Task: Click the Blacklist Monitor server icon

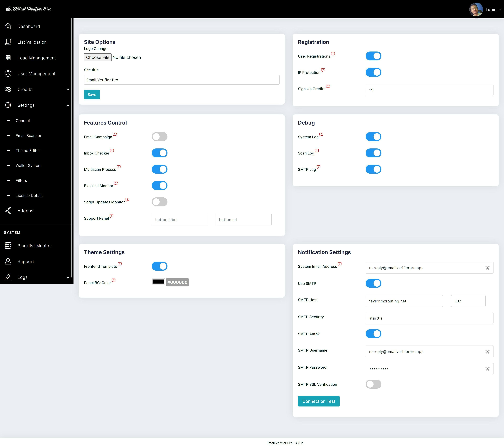Action: tap(8, 246)
